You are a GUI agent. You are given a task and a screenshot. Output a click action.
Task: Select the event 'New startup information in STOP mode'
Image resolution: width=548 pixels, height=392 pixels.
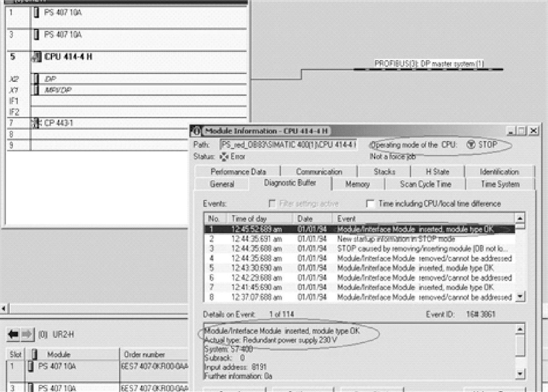pyautogui.click(x=360, y=239)
